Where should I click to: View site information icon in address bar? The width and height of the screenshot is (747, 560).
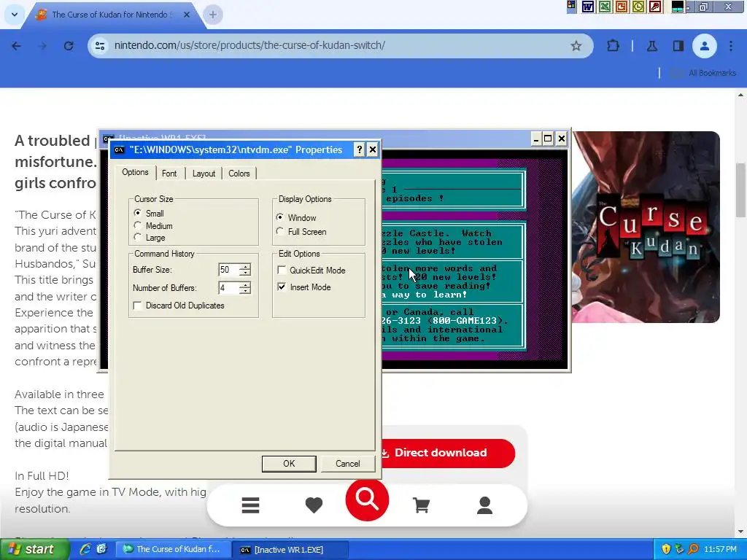99,46
